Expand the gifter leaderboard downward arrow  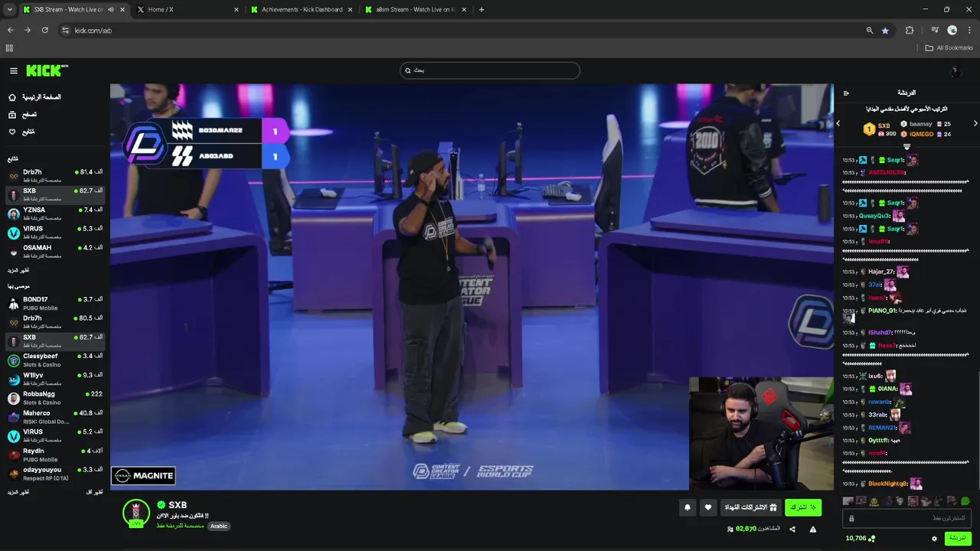coord(906,147)
